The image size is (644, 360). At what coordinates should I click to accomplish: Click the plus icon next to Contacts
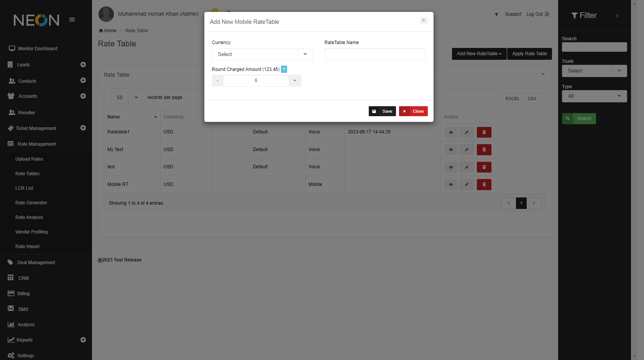83,81
